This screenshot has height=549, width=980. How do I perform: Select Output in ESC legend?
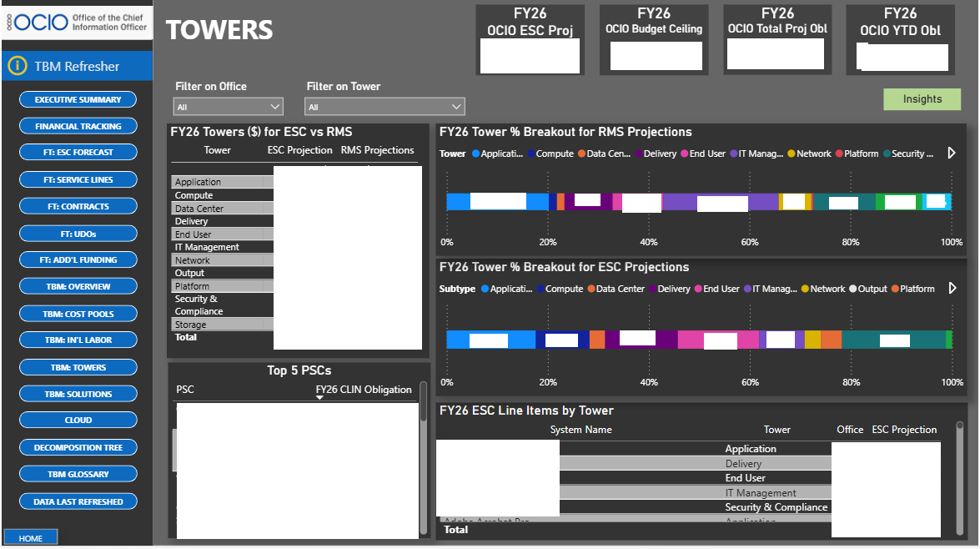868,289
